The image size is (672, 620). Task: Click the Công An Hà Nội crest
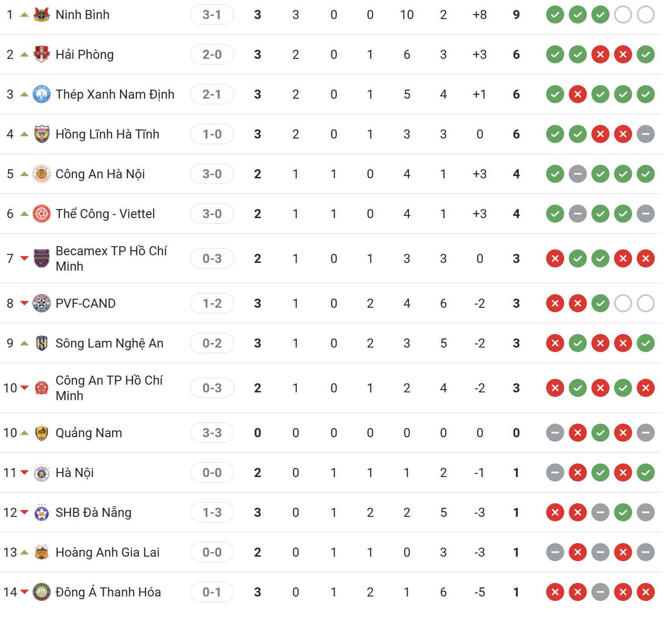[42, 174]
